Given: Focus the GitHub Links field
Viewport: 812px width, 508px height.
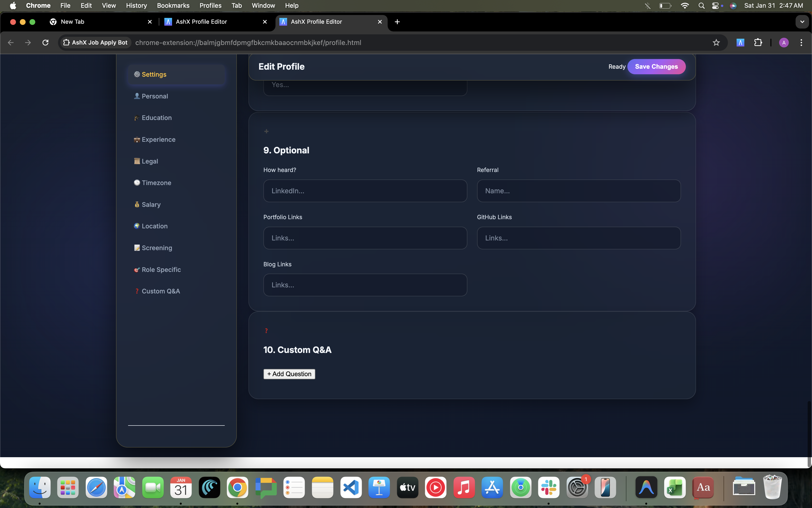Looking at the screenshot, I should point(579,238).
